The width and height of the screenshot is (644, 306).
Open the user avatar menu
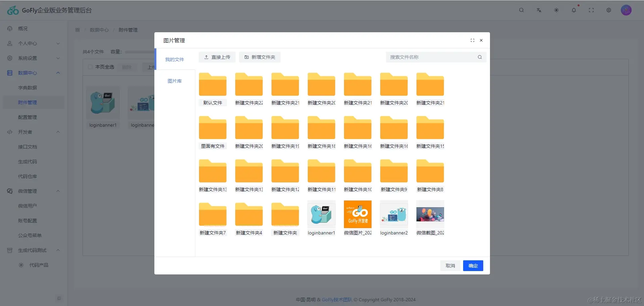point(626,10)
